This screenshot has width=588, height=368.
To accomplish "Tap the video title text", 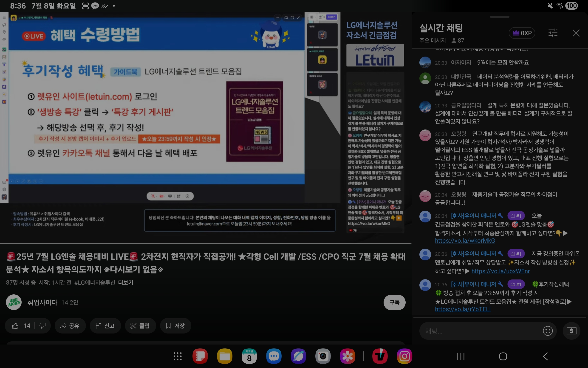I will pos(206,263).
